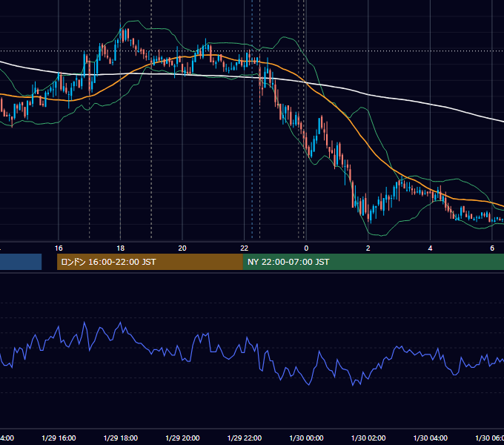Select the NY 22:00-07:00 JST session bar

tap(373, 262)
